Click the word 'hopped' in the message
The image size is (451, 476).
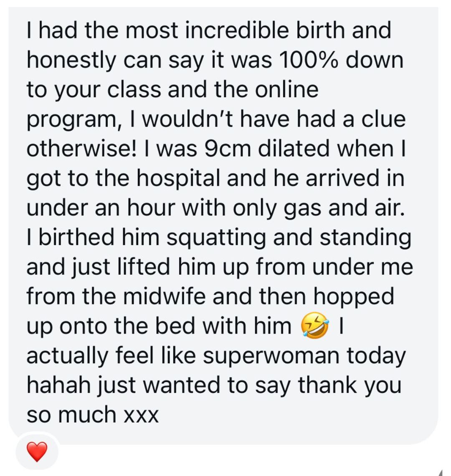pyautogui.click(x=354, y=296)
